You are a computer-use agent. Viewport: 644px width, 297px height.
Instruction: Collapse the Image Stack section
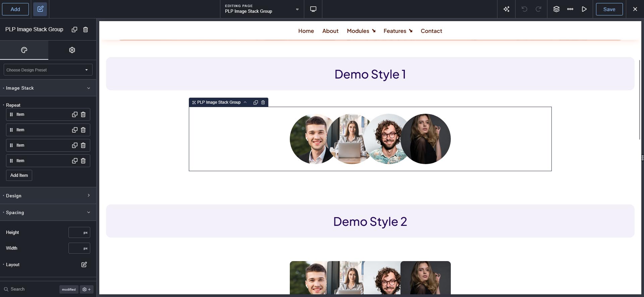click(48, 88)
